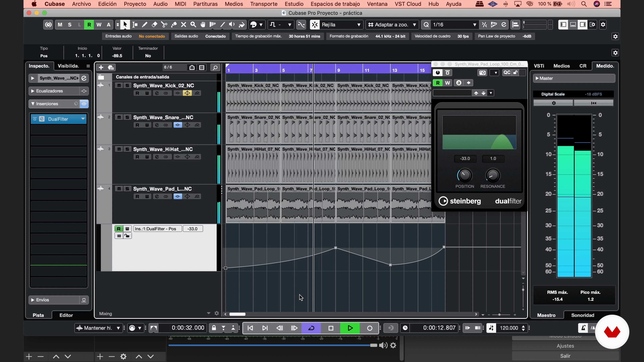Go to left locator in transport
This screenshot has height=362, width=644.
point(250,328)
